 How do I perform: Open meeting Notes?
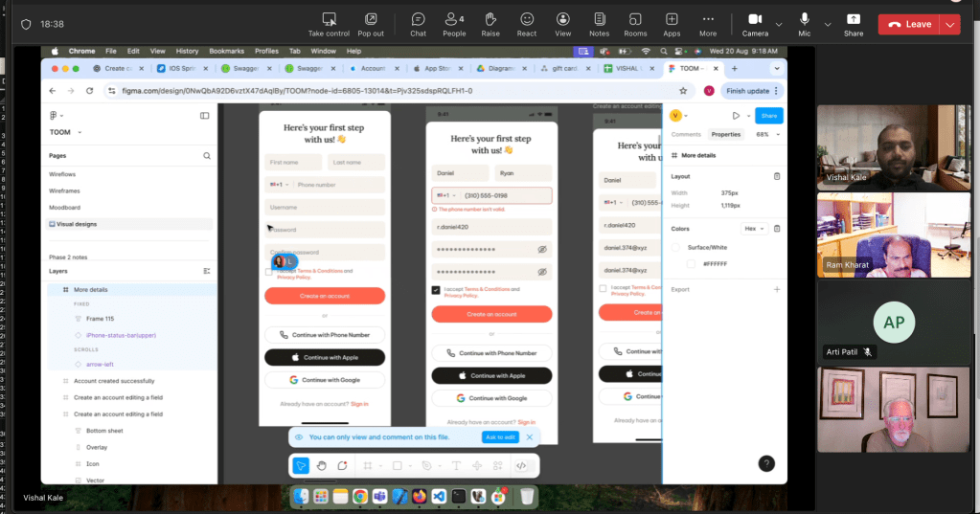pyautogui.click(x=600, y=24)
